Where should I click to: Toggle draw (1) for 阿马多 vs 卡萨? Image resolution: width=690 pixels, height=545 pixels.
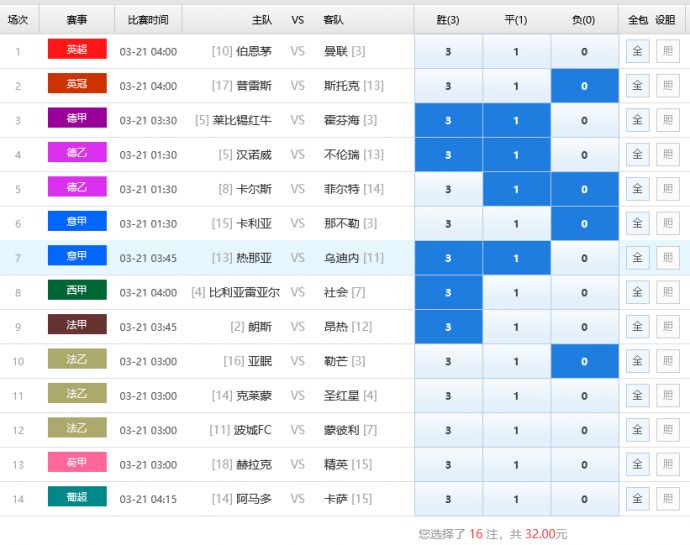[x=516, y=499]
